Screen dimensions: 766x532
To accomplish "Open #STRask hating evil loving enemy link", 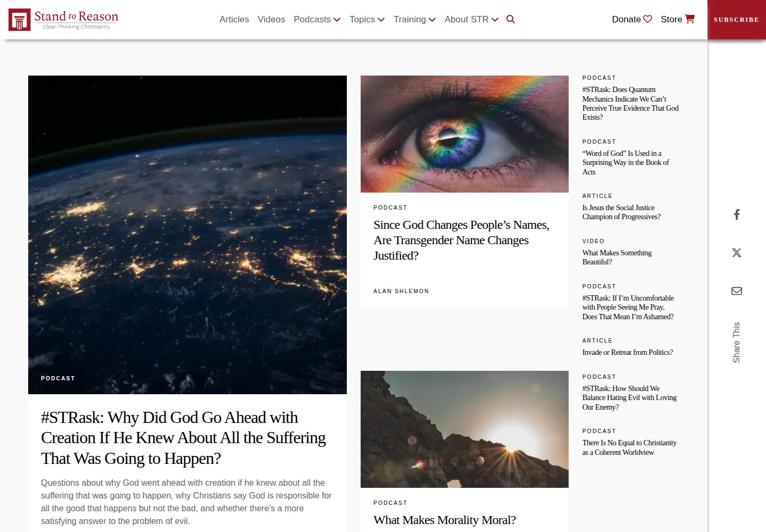I will (x=629, y=398).
